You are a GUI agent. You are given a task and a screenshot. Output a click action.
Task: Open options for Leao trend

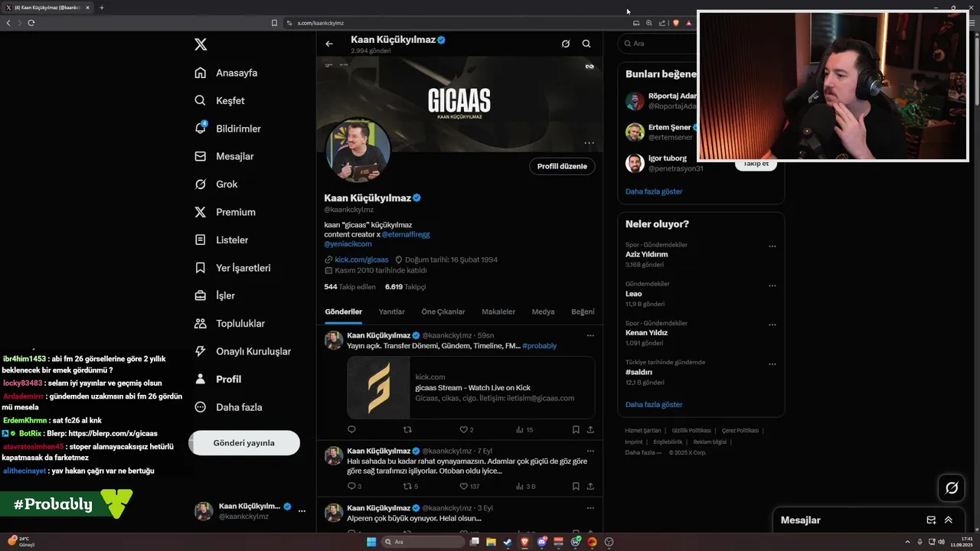pos(773,285)
